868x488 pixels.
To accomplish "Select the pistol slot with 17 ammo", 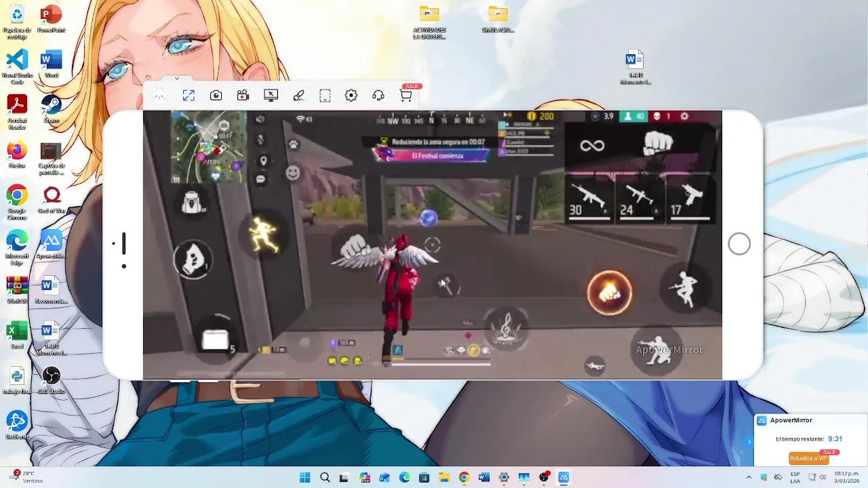I will (690, 200).
